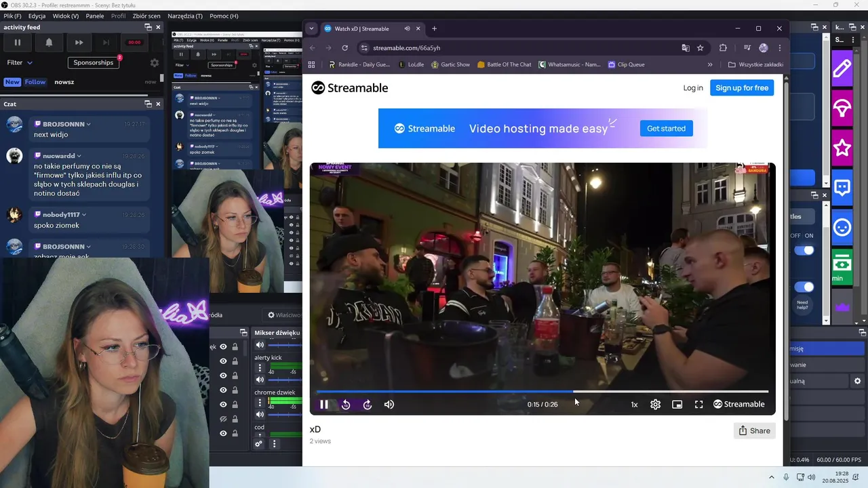The image size is (868, 488).
Task: Click the parachute icon in right sidebar
Action: pyautogui.click(x=842, y=108)
